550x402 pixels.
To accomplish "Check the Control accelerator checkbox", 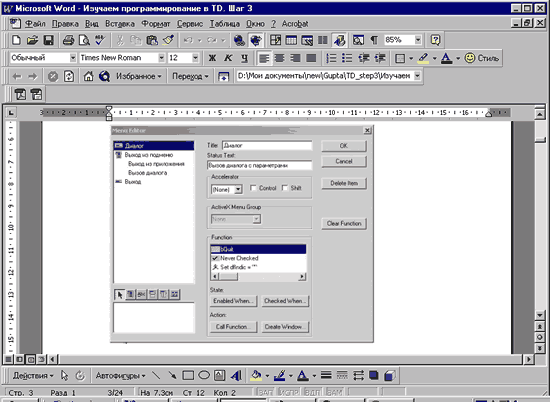I will pyautogui.click(x=253, y=188).
